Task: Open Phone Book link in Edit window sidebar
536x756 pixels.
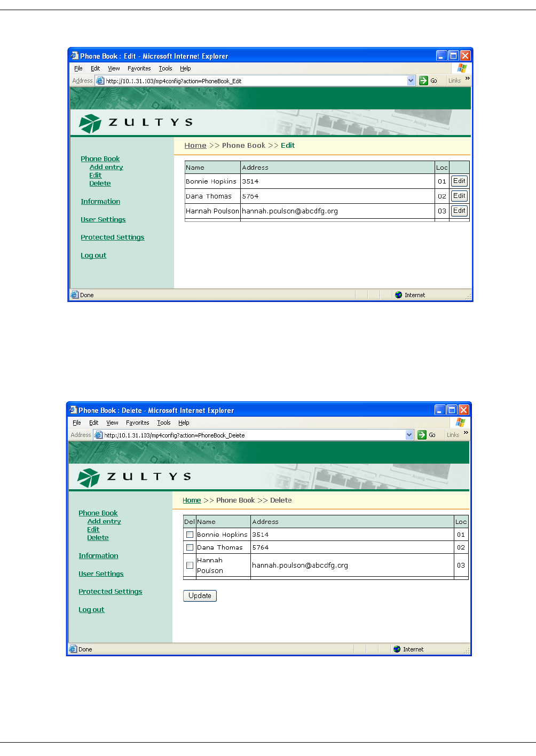Action: click(x=100, y=159)
